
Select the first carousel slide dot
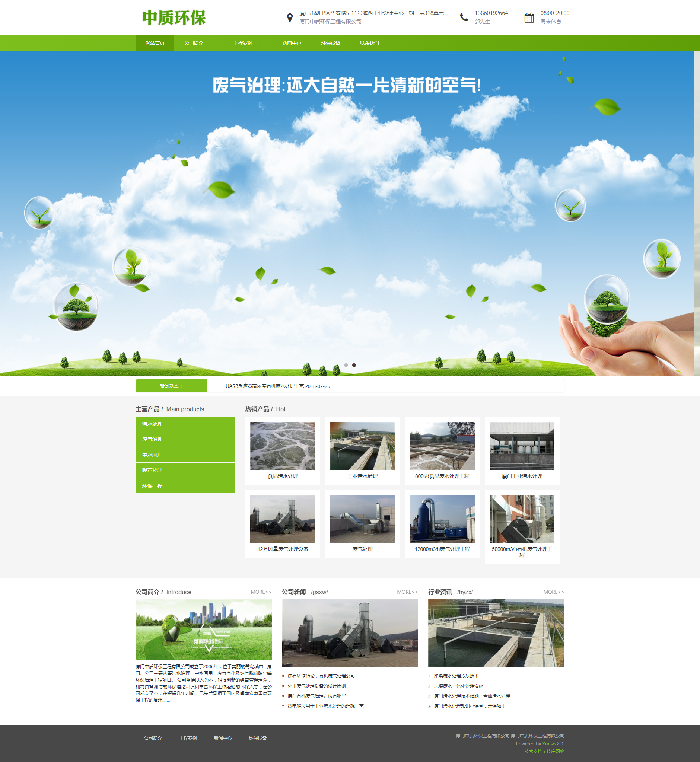[x=346, y=365]
